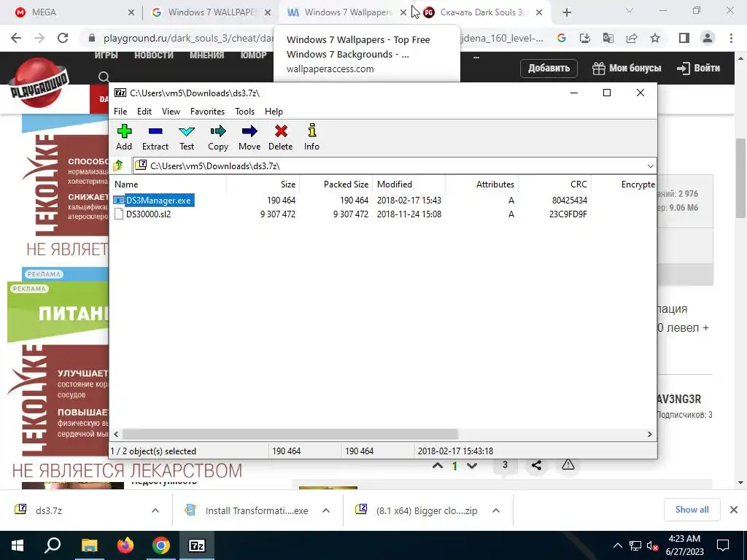Open the View menu in 7-Zip
The width and height of the screenshot is (747, 560).
pyautogui.click(x=171, y=112)
